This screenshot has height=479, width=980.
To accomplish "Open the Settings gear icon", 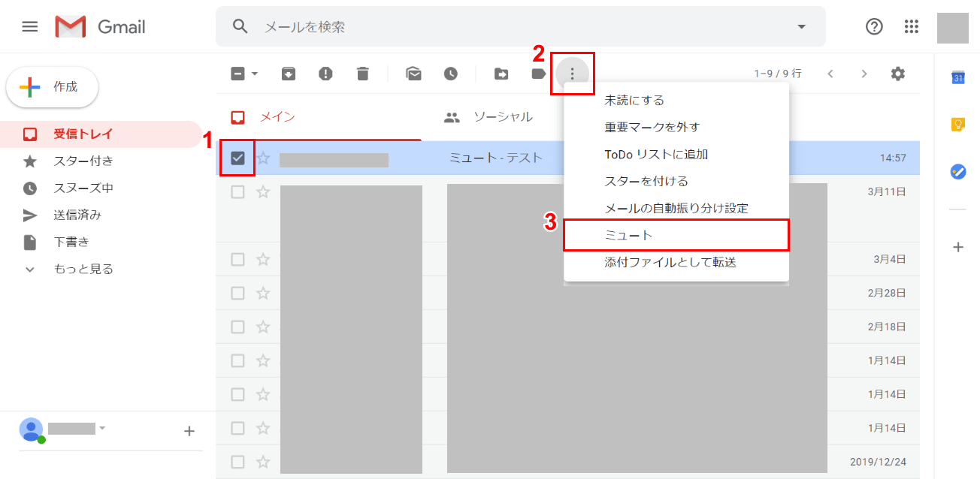I will click(x=897, y=74).
